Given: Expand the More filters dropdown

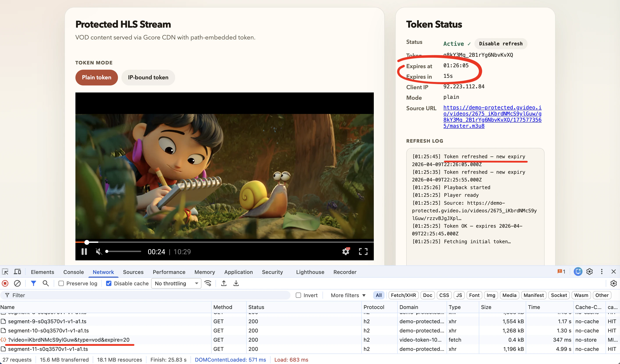Looking at the screenshot, I should [348, 295].
